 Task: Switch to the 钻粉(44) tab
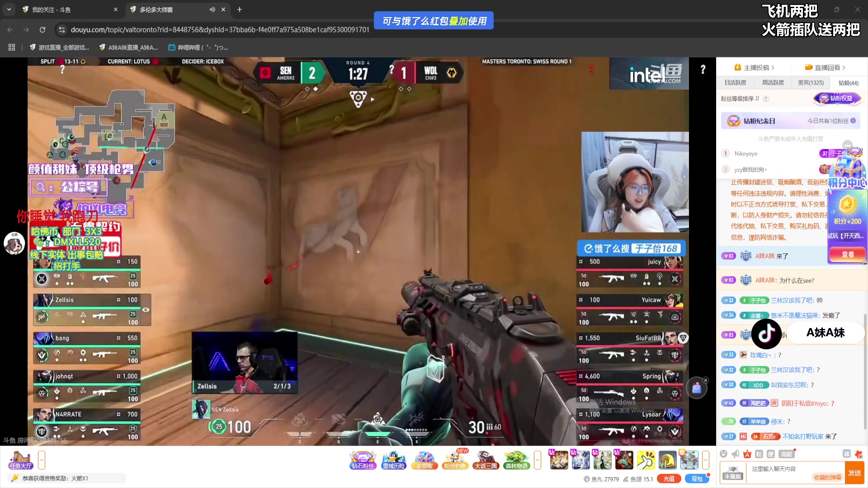849,83
